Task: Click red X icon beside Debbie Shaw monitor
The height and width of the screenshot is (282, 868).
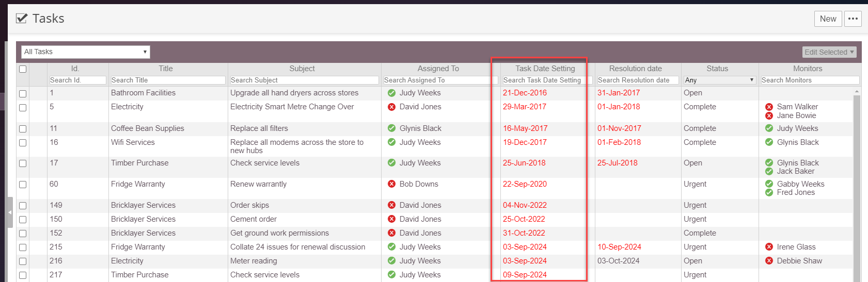Action: [x=769, y=261]
